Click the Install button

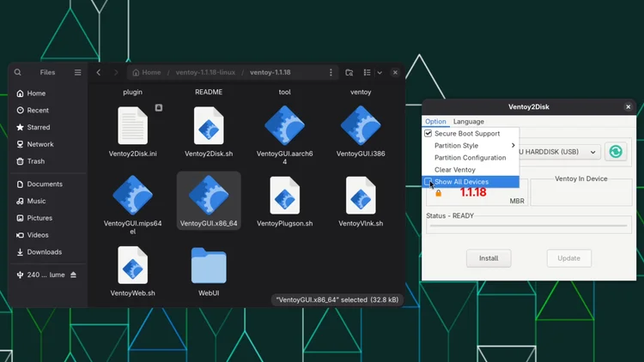[489, 258]
